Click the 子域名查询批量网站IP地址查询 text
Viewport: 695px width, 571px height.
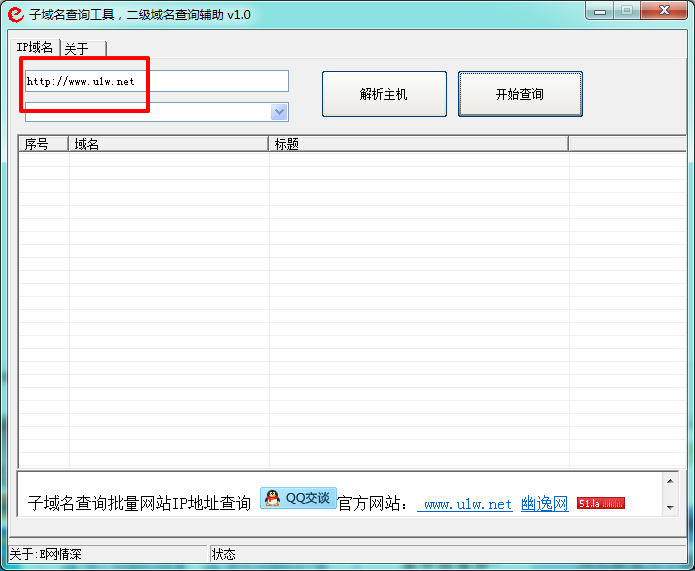tap(139, 504)
